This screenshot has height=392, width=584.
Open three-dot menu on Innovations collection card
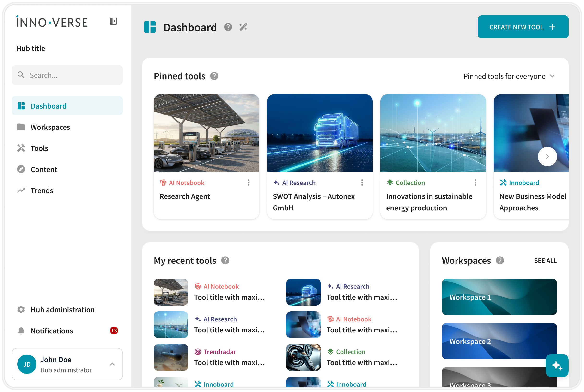pos(475,183)
